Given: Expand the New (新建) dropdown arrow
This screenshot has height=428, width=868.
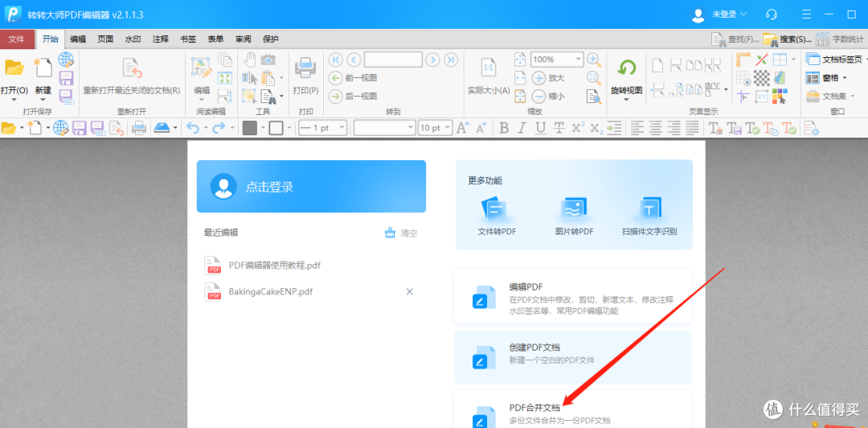Looking at the screenshot, I should click(x=43, y=99).
